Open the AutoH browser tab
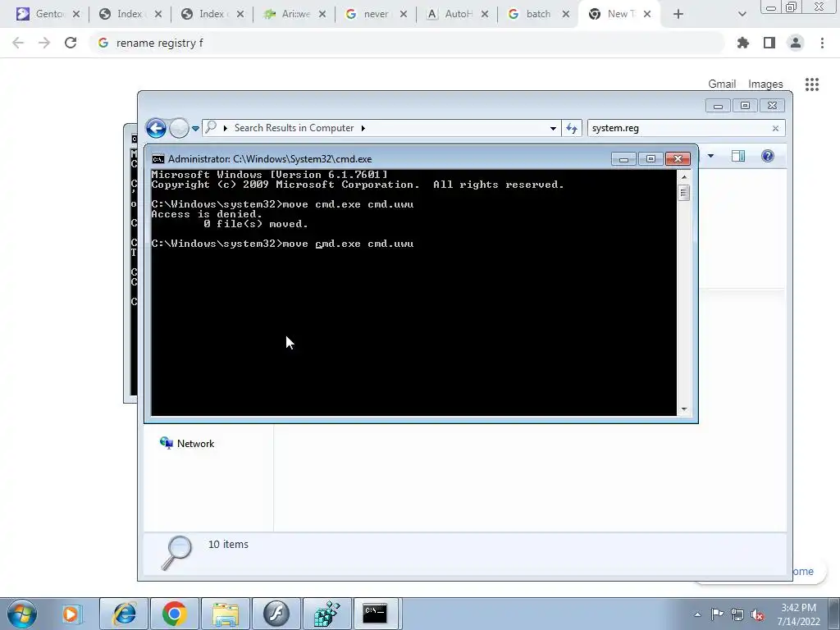Image resolution: width=840 pixels, height=630 pixels. click(457, 14)
